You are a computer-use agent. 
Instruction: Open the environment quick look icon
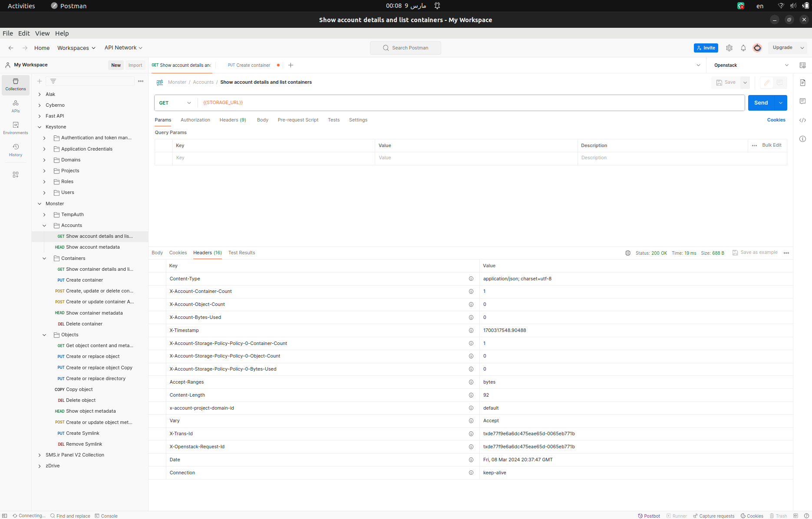pos(802,65)
